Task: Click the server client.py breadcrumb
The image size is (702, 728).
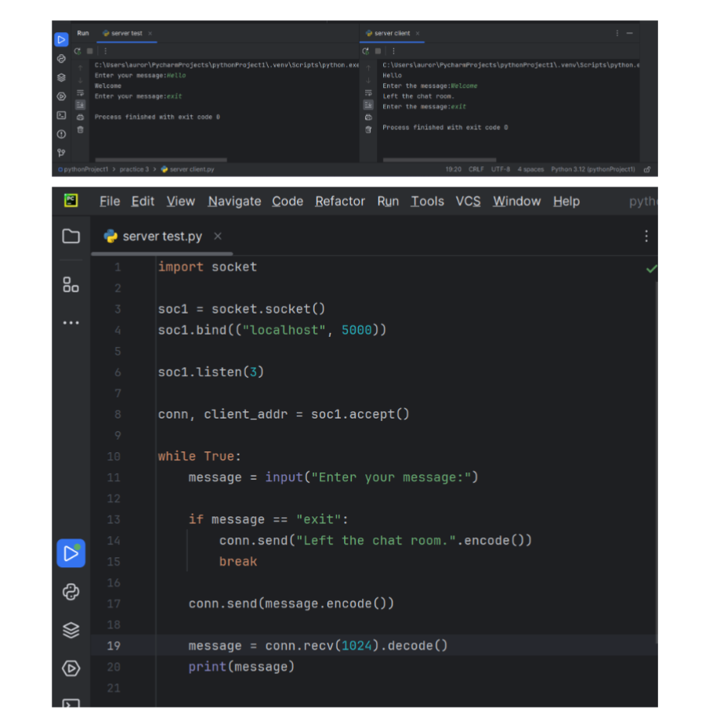Action: tap(187, 169)
